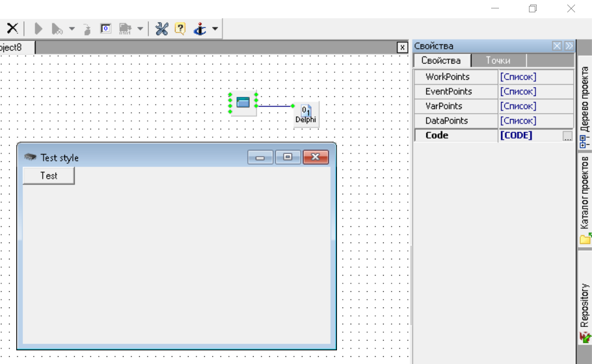Close the Test style form with red X
The height and width of the screenshot is (364, 592).
[x=316, y=157]
